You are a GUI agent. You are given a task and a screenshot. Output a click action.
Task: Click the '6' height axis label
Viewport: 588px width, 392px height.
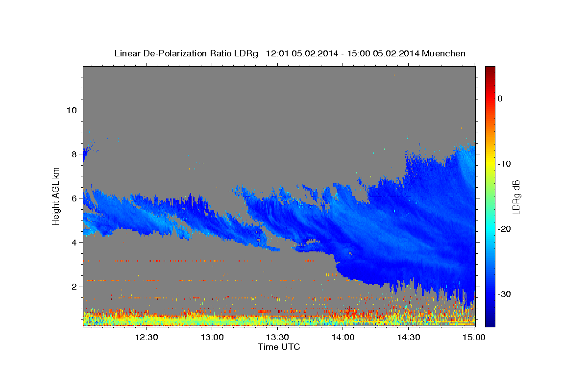click(x=74, y=198)
